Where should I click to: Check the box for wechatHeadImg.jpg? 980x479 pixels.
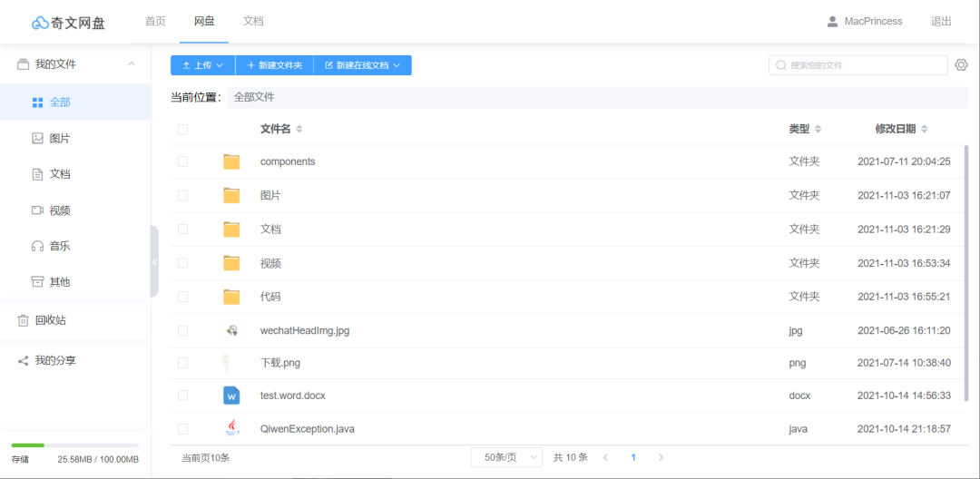pos(182,331)
